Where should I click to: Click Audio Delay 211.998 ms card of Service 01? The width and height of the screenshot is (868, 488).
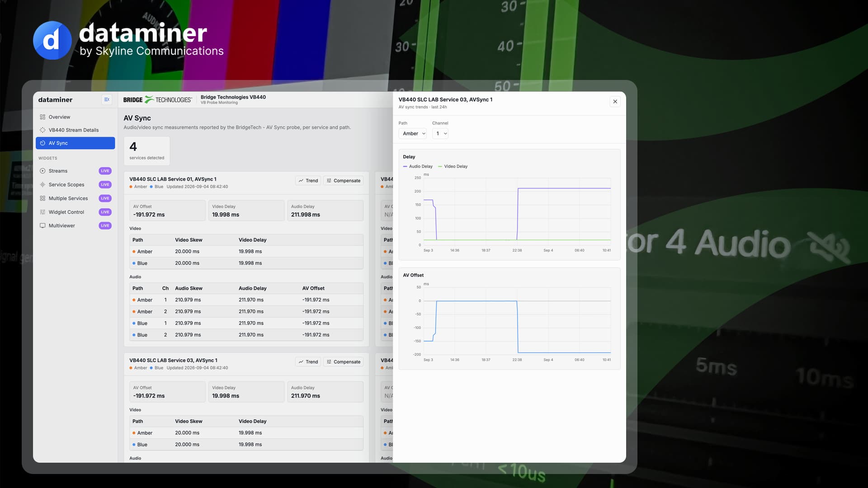325,211
